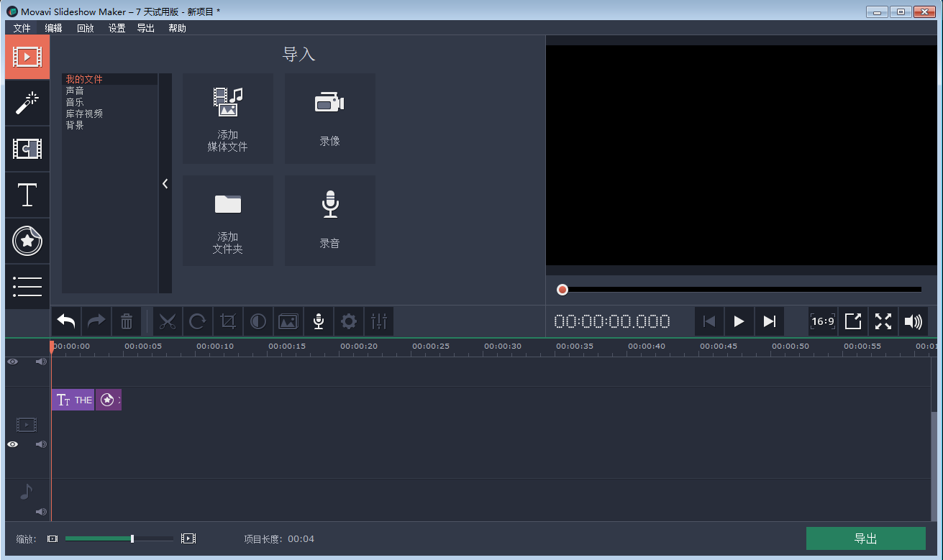The width and height of the screenshot is (943, 560).
Task: Open the More tools list tab
Action: pos(27,287)
